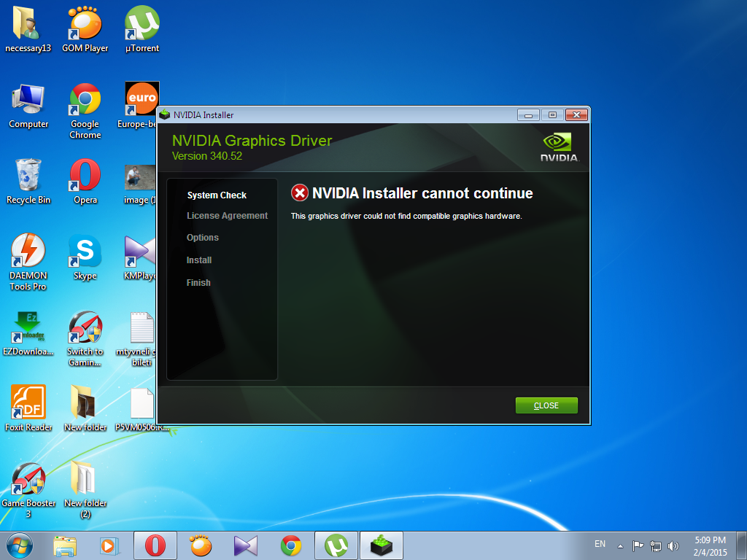This screenshot has width=747, height=560.
Task: Select New folder desktop icon
Action: click(85, 408)
